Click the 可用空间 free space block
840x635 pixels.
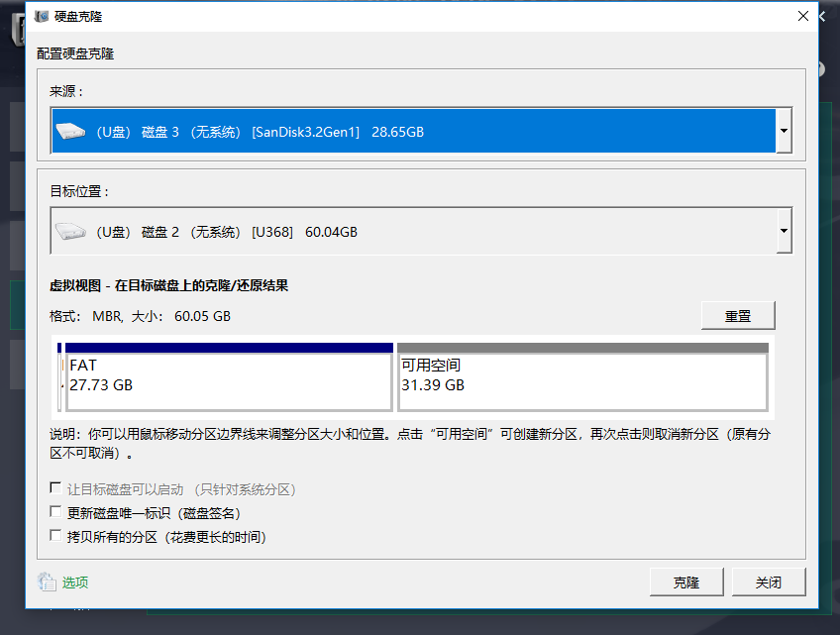click(x=584, y=374)
